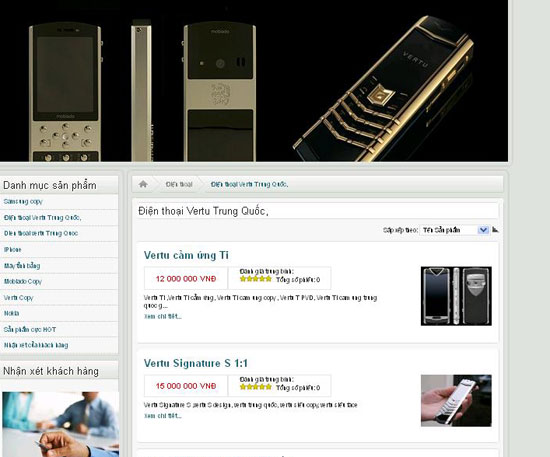Select Samsung copy category
The image size is (550, 457).
point(23,201)
